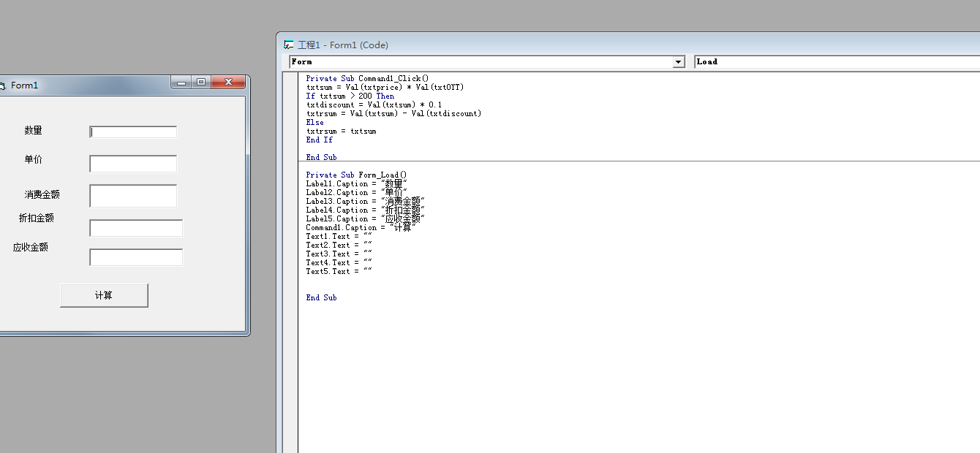Click the Label1.Caption assignment line
980x453 pixels.
click(356, 183)
